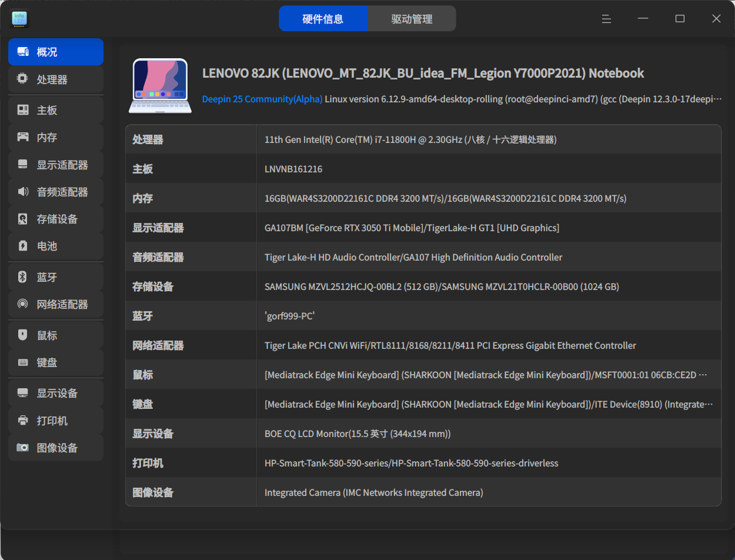This screenshot has width=735, height=560.
Task: Click the 打印机 printer icon in sidebar
Action: (x=23, y=421)
